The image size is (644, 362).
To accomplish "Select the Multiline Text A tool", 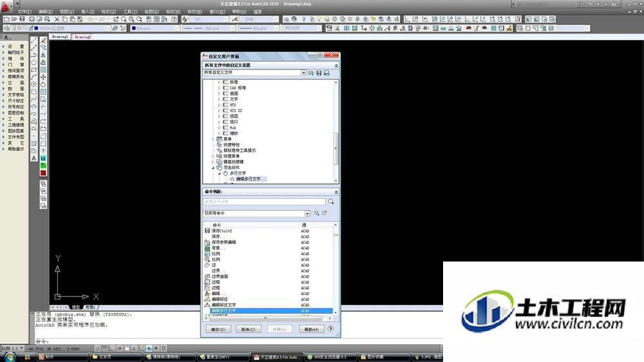I will (x=34, y=158).
